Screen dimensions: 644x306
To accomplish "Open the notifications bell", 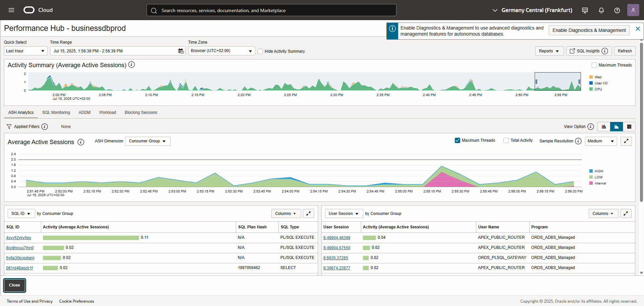I will click(601, 10).
